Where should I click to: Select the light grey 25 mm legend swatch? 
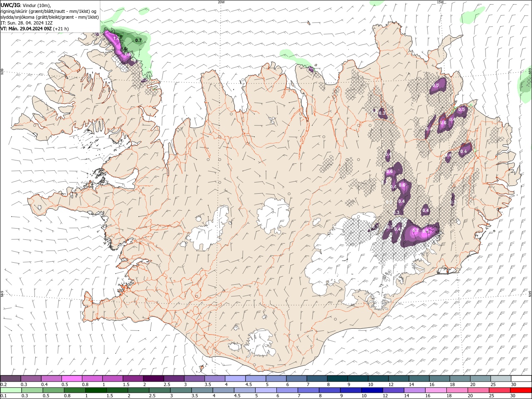[x=501, y=379]
